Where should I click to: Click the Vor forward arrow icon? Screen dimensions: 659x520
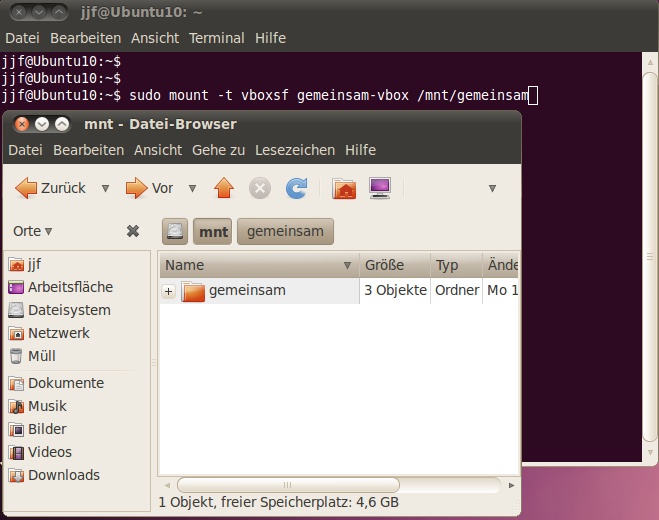point(136,188)
